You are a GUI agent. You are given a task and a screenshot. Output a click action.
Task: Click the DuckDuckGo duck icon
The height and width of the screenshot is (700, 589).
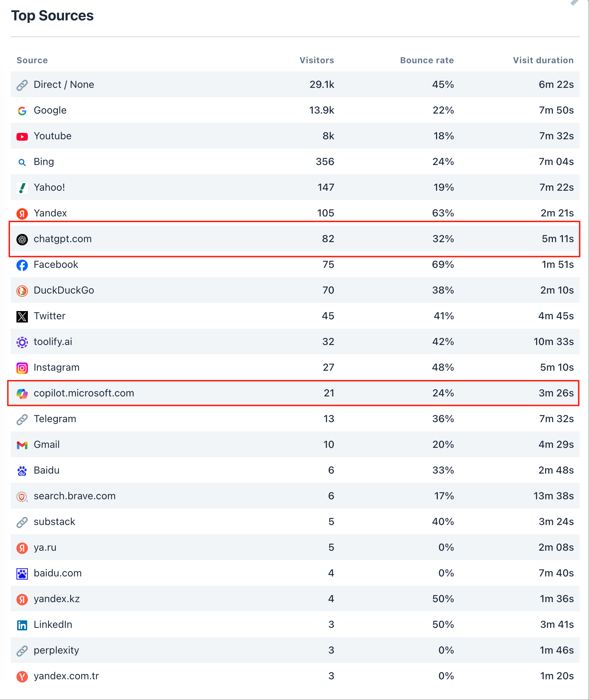pos(22,291)
